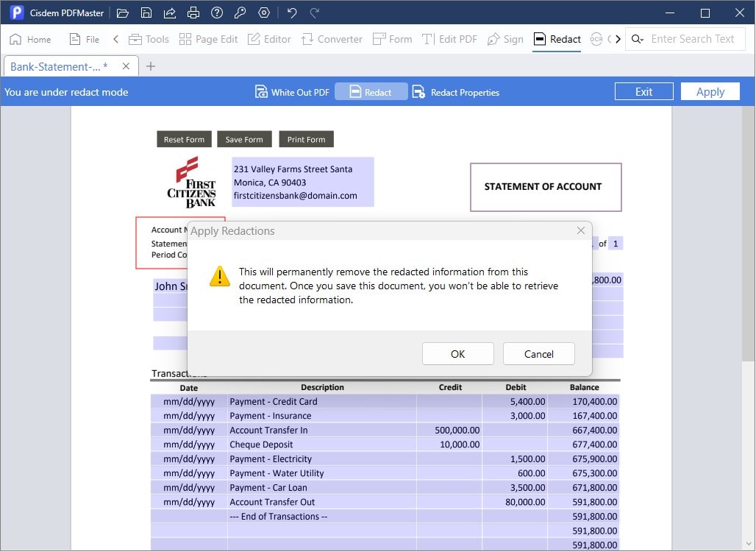Screen dimensions: 756x552
Task: Open settings hexagon icon in title bar
Action: 264,13
